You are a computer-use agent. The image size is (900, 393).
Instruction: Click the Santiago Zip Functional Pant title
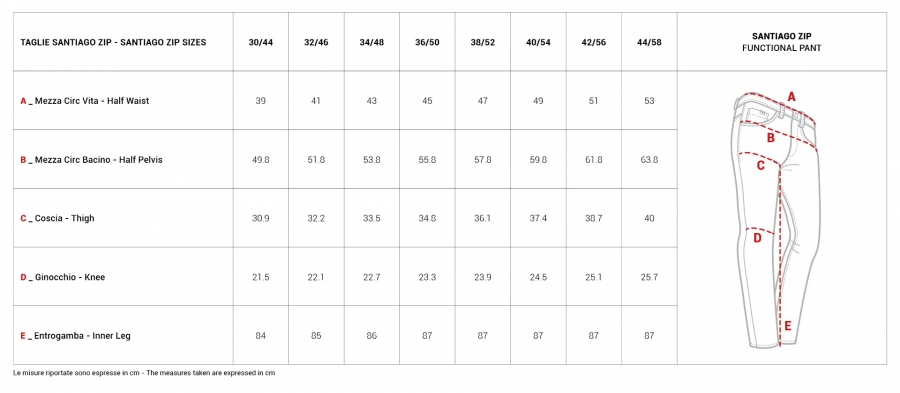(781, 42)
